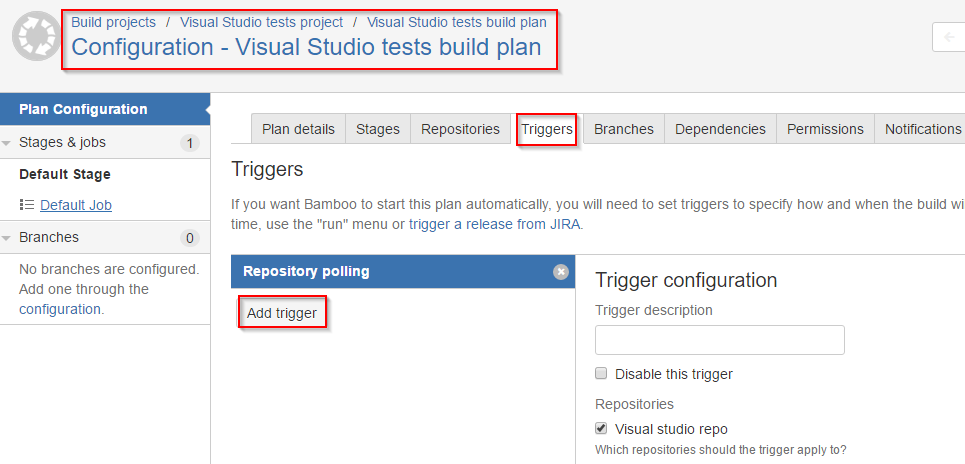Click the back arrow button in the header
The height and width of the screenshot is (464, 965).
coord(949,38)
